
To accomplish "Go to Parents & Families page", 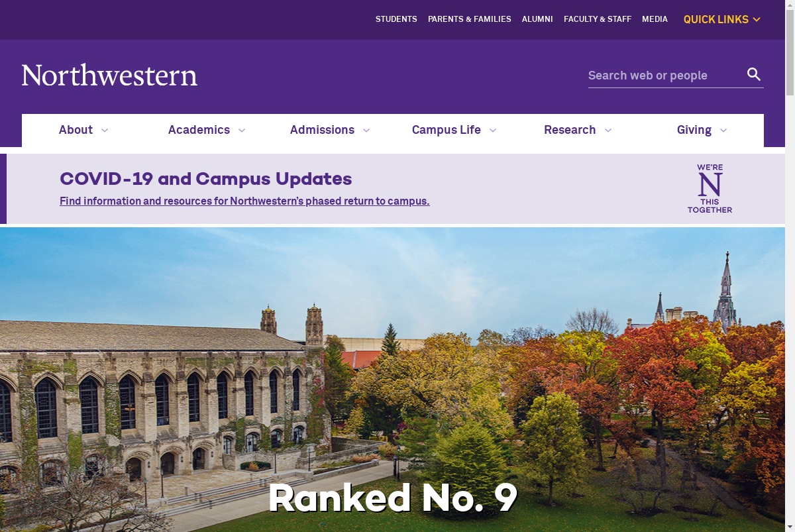I will (x=470, y=19).
